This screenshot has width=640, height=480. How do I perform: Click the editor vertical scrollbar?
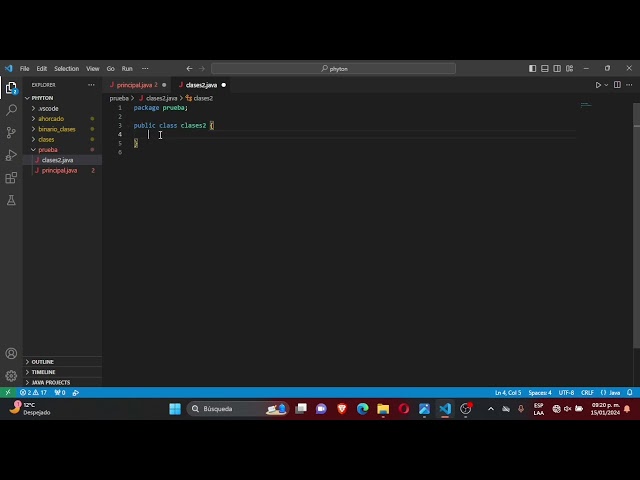coord(636,224)
